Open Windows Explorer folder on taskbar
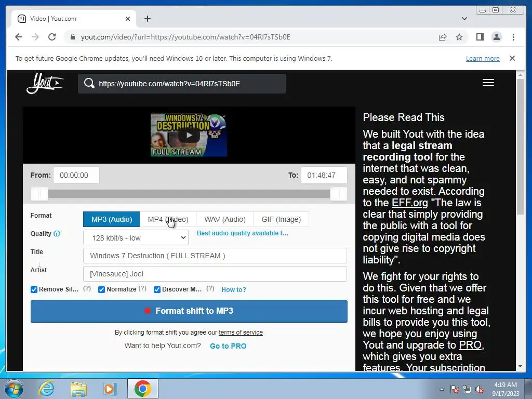Image resolution: width=532 pixels, height=399 pixels. (x=78, y=389)
